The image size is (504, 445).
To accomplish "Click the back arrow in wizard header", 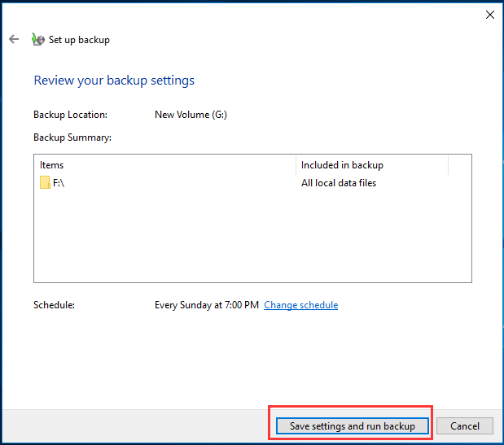I will (x=14, y=39).
